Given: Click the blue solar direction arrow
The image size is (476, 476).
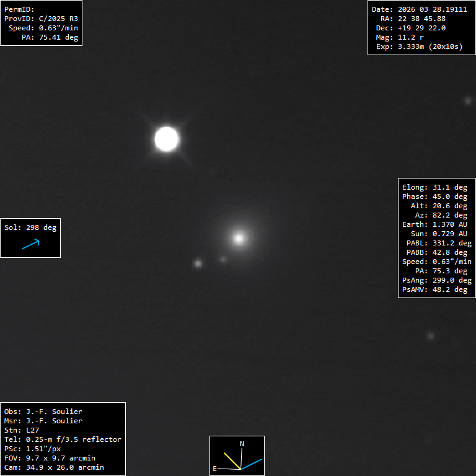Looking at the screenshot, I should 30,244.
